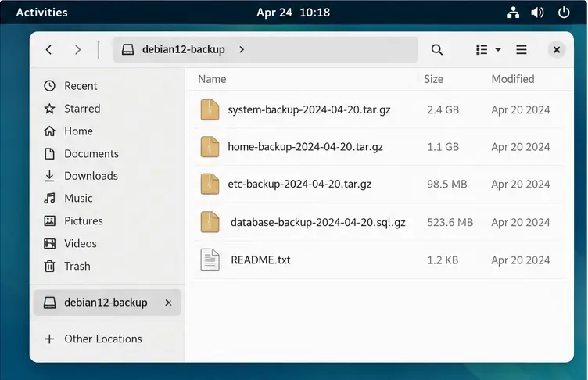Click the etc-backup archive icon

(x=210, y=184)
